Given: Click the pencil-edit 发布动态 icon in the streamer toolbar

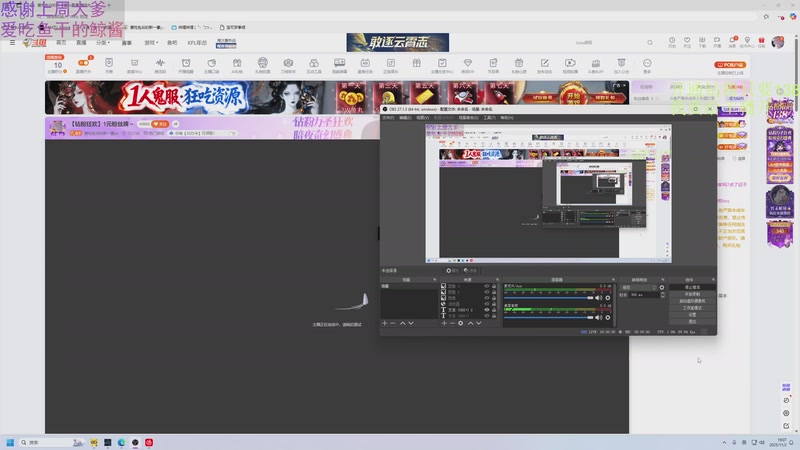Looking at the screenshot, I should (544, 63).
